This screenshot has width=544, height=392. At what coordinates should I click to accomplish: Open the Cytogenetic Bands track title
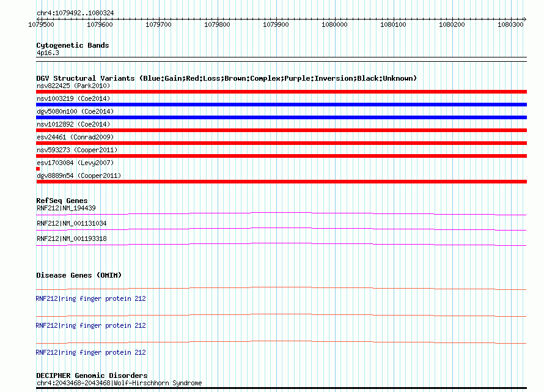73,45
